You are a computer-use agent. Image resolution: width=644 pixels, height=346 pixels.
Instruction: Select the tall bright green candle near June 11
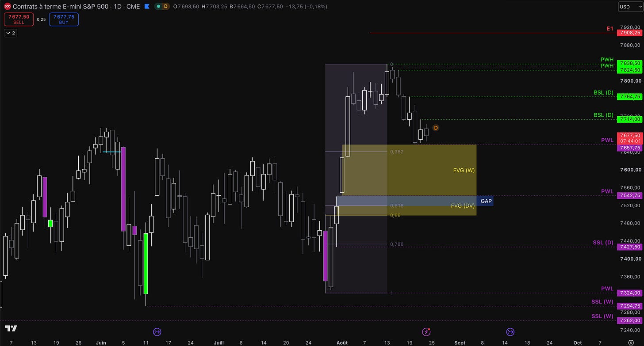click(146, 264)
